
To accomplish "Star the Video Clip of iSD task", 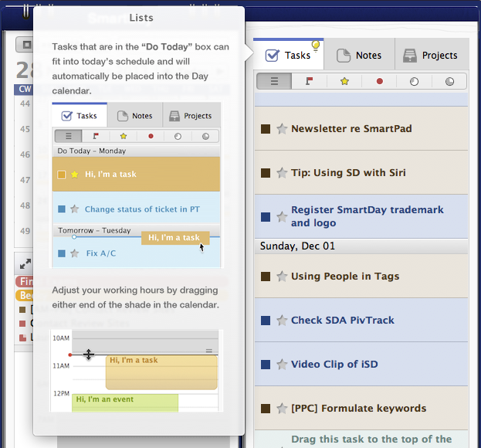I will pos(282,365).
